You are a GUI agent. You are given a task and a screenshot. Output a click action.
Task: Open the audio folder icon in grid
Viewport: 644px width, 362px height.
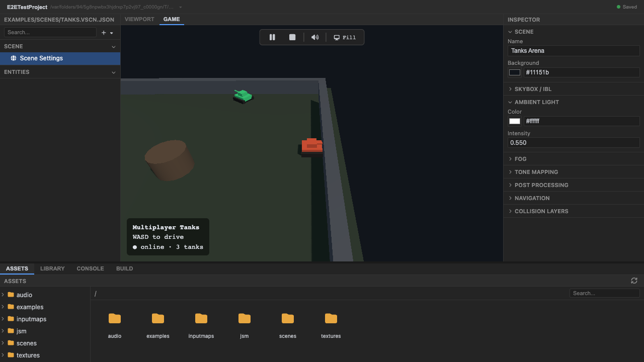(x=115, y=318)
